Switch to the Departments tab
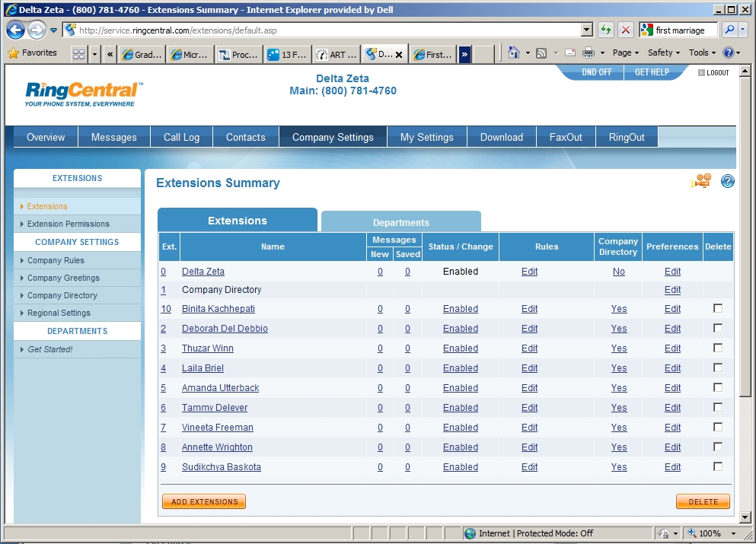The height and width of the screenshot is (544, 756). [400, 221]
